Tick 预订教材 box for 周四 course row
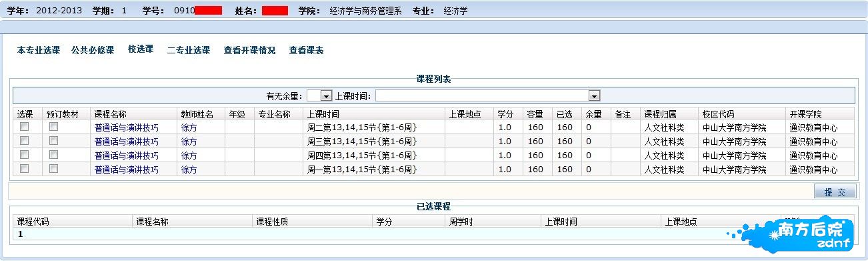868x261 pixels. [54, 155]
